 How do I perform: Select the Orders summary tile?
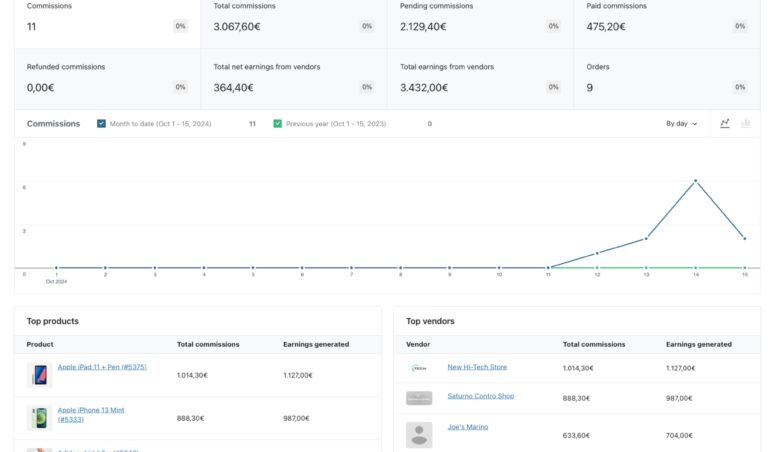point(666,79)
